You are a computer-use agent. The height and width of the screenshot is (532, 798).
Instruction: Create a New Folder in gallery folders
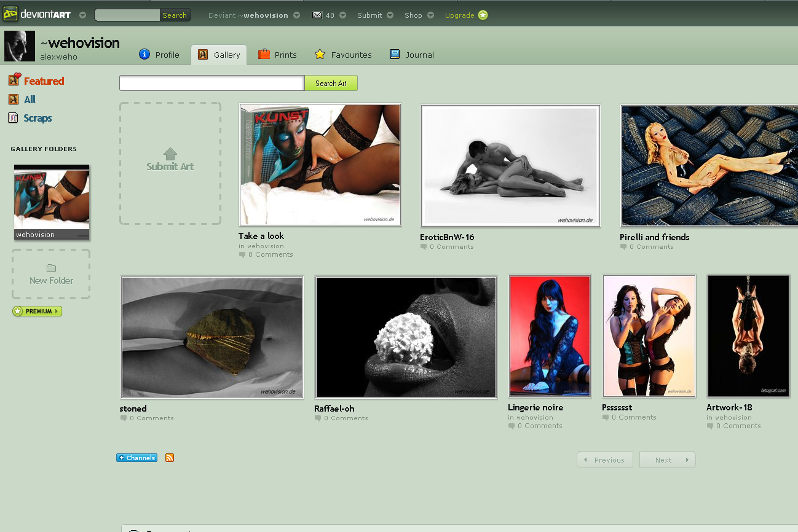point(51,274)
